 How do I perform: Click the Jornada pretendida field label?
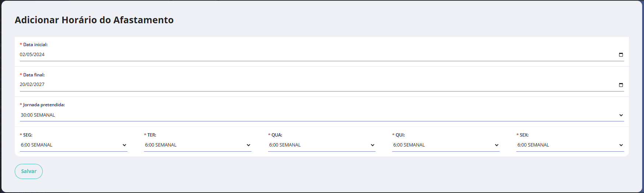click(44, 105)
